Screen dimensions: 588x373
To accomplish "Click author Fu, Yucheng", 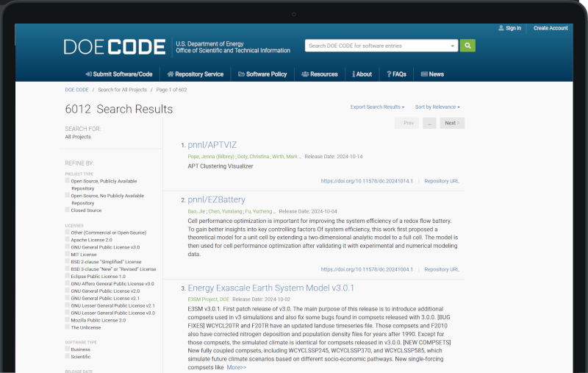I will (259, 211).
